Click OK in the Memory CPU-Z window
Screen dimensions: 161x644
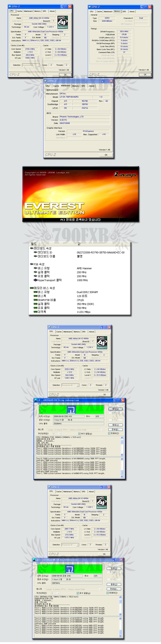[145, 75]
